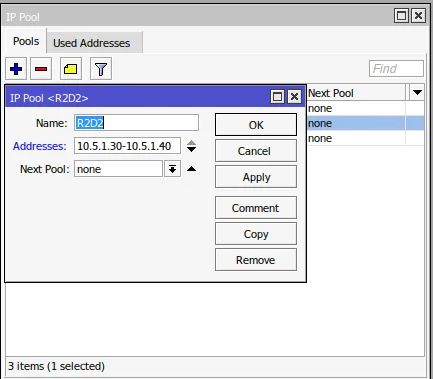Click the blue plus add pool icon
The height and width of the screenshot is (379, 433).
[16, 69]
